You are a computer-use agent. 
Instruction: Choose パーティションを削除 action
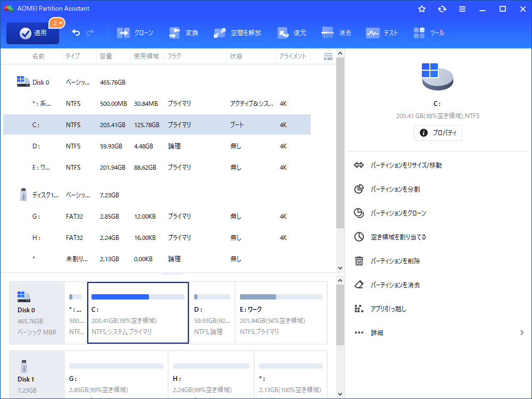point(395,261)
